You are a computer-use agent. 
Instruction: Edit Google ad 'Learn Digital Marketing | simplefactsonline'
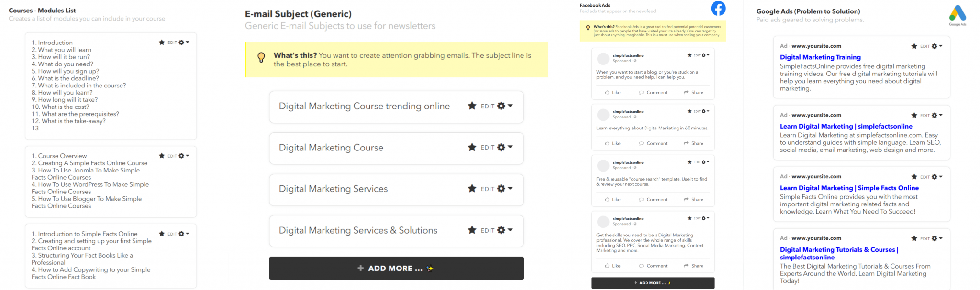click(x=925, y=115)
